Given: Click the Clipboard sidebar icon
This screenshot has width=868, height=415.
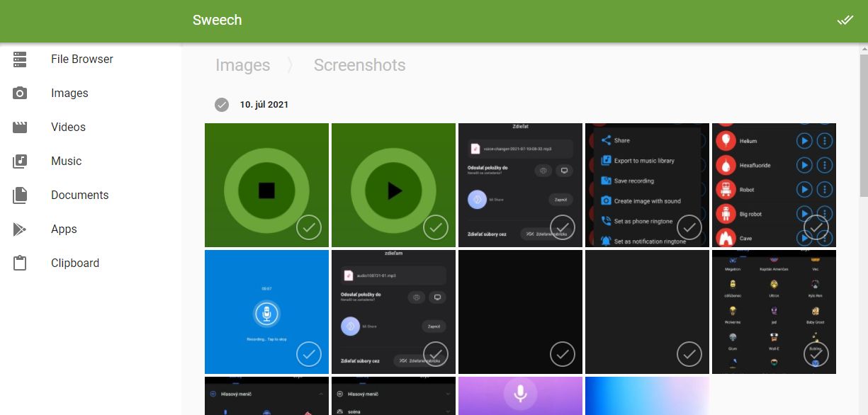Looking at the screenshot, I should coord(20,263).
